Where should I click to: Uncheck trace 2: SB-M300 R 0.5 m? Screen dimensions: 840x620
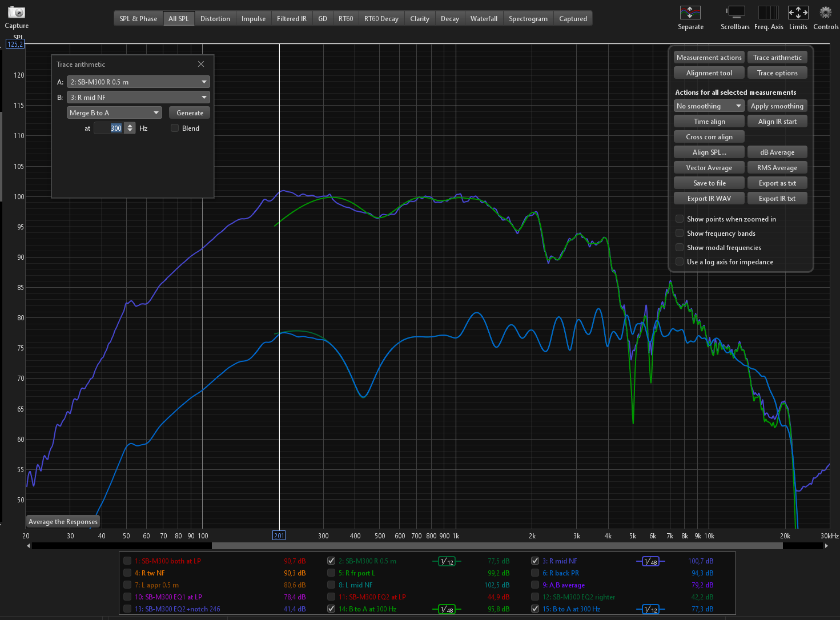coord(331,561)
